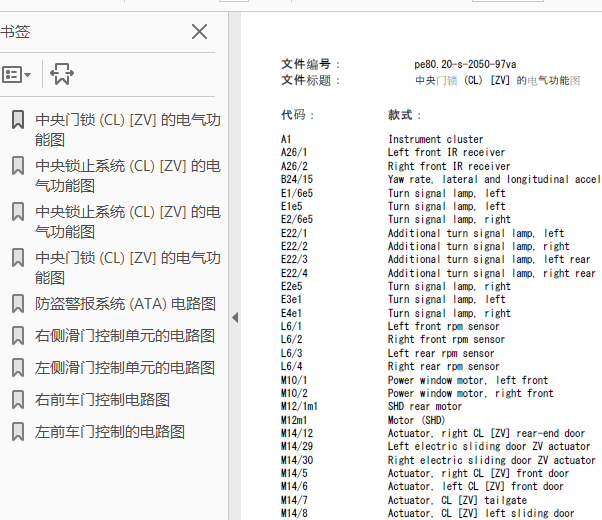Close the 书签 bookmarks panel

pyautogui.click(x=200, y=31)
